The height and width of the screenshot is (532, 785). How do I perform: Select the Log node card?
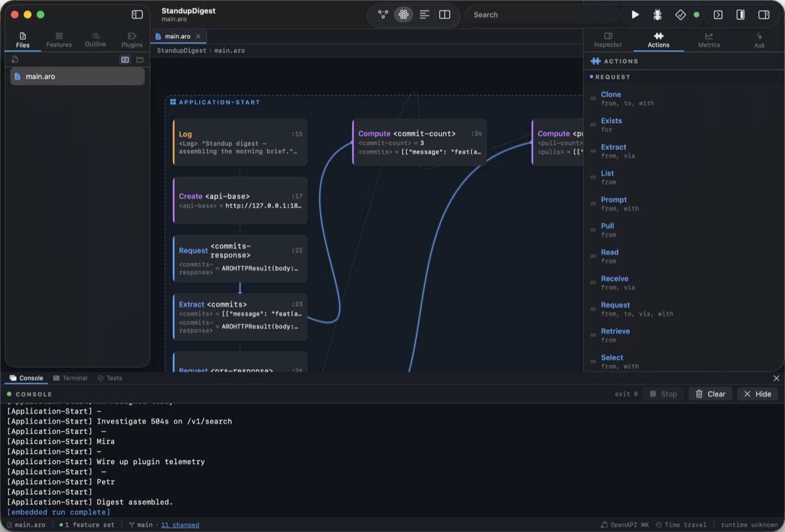coord(240,142)
